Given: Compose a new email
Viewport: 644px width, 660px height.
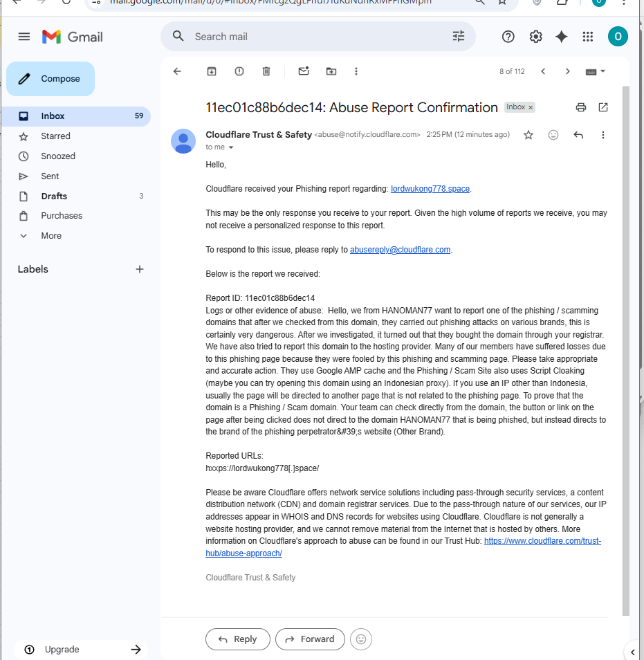Looking at the screenshot, I should click(x=50, y=79).
